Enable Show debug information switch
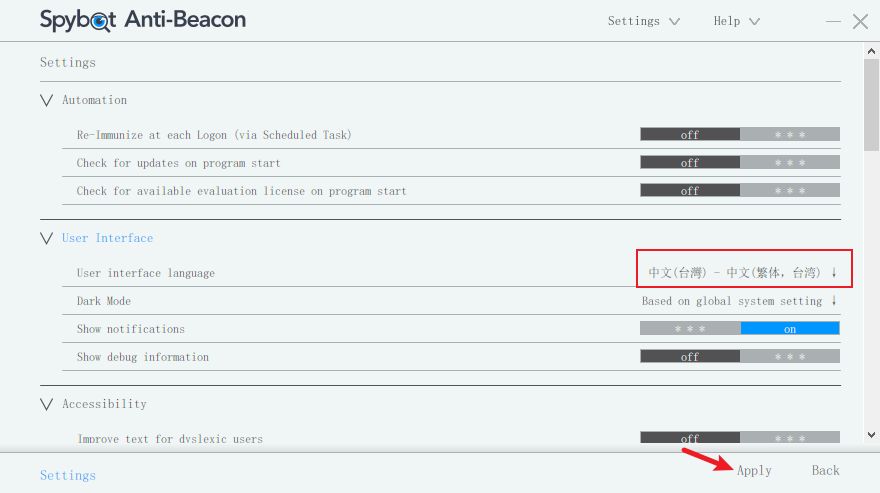The image size is (880, 493). tap(739, 356)
